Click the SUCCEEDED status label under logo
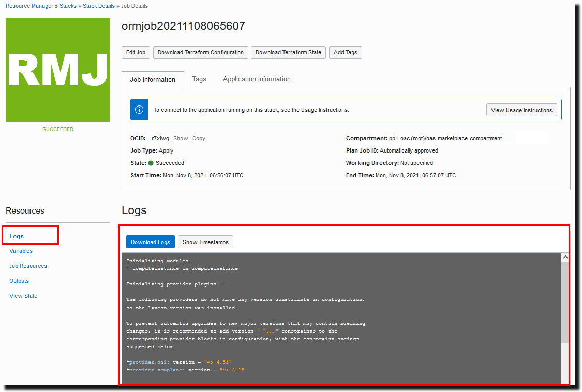The image size is (582, 392). tap(58, 129)
